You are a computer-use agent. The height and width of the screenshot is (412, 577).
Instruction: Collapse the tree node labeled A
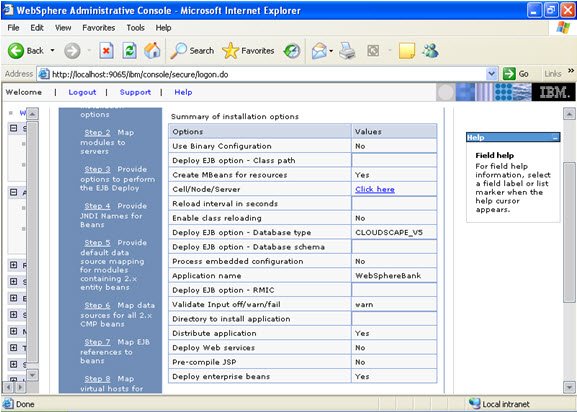14,192
